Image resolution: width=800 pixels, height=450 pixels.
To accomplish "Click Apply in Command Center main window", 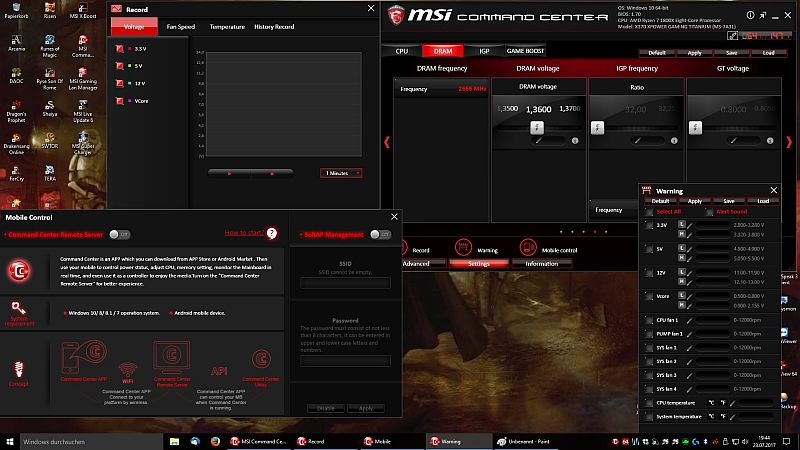I will [x=694, y=53].
